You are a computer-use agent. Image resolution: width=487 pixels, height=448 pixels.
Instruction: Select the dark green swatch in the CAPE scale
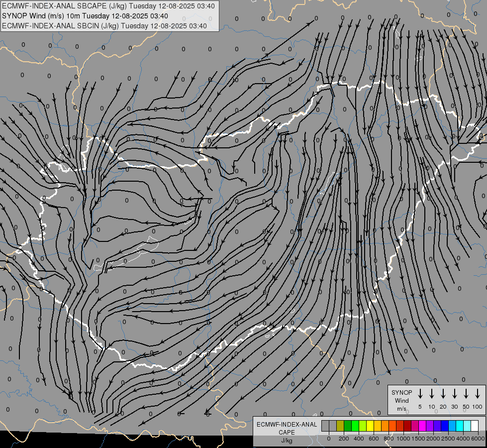coord(348,426)
